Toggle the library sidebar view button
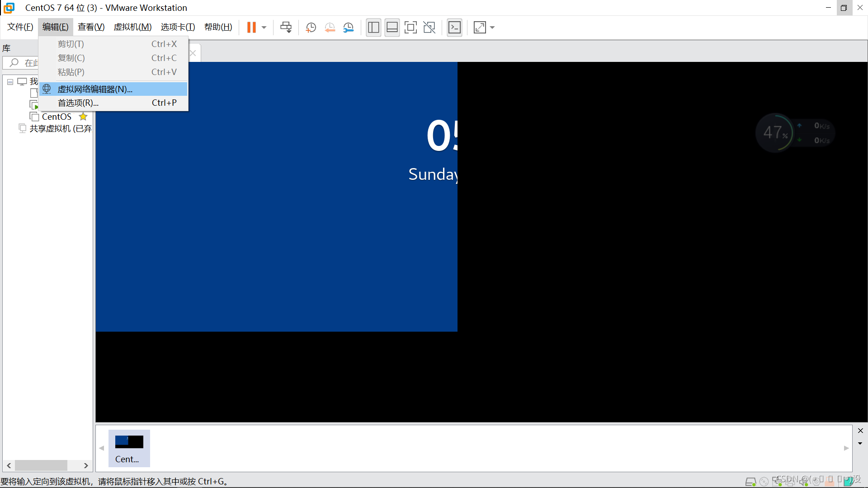Image resolution: width=868 pixels, height=488 pixels. point(373,28)
